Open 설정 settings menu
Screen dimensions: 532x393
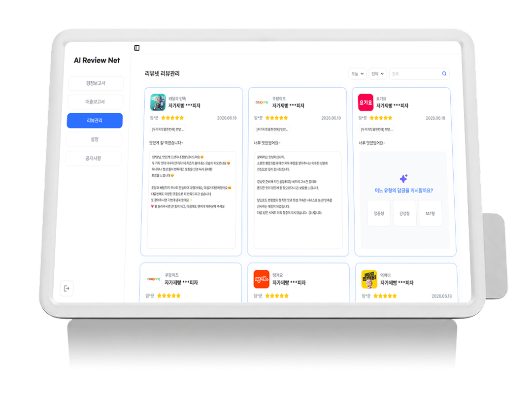(94, 139)
